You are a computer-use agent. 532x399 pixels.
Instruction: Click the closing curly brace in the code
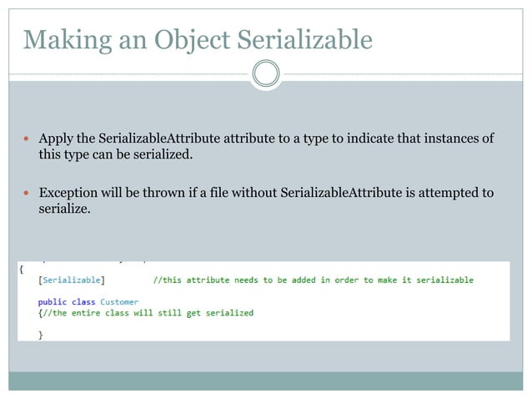(x=40, y=336)
